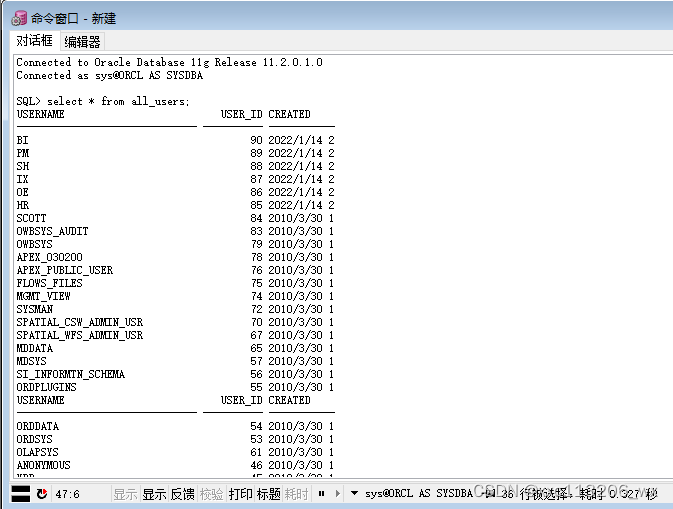Select the PM username row
The image size is (673, 509).
click(23, 153)
